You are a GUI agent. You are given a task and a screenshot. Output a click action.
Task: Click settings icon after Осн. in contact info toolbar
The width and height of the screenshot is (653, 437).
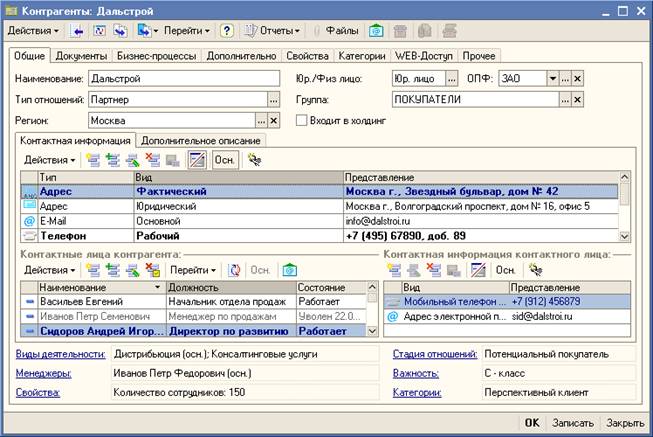coord(254,160)
